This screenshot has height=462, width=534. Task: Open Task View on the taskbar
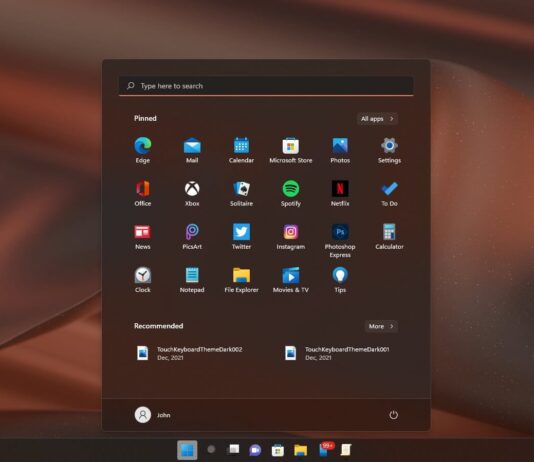[x=233, y=450]
